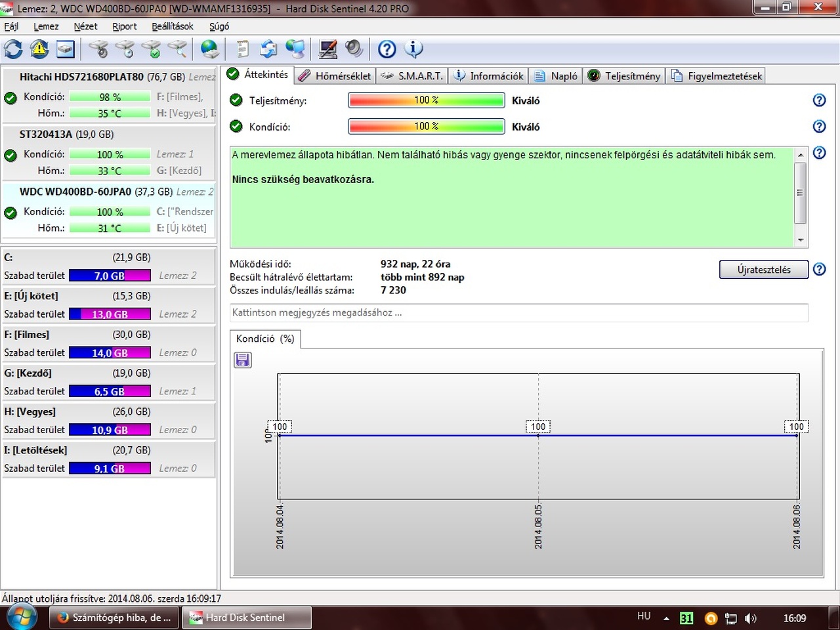Click the volume speaker tray icon

tap(751, 618)
